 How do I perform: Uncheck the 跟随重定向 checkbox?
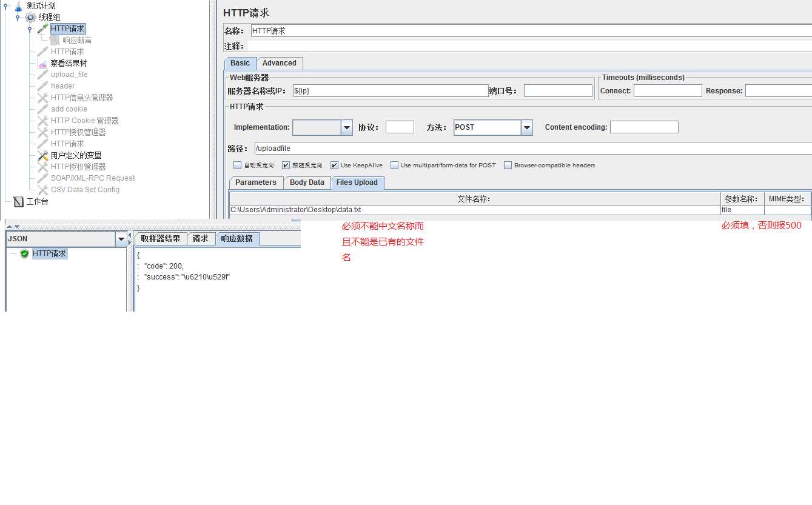point(286,165)
